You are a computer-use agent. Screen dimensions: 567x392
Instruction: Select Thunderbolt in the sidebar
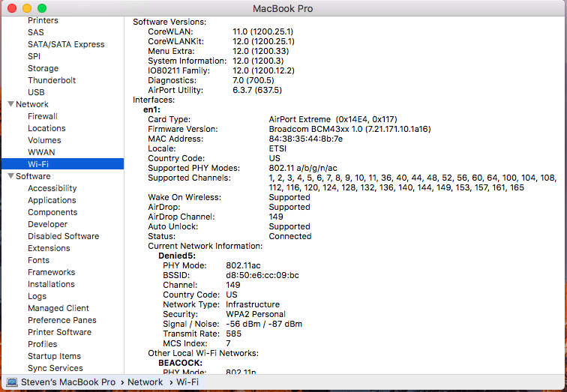(52, 80)
